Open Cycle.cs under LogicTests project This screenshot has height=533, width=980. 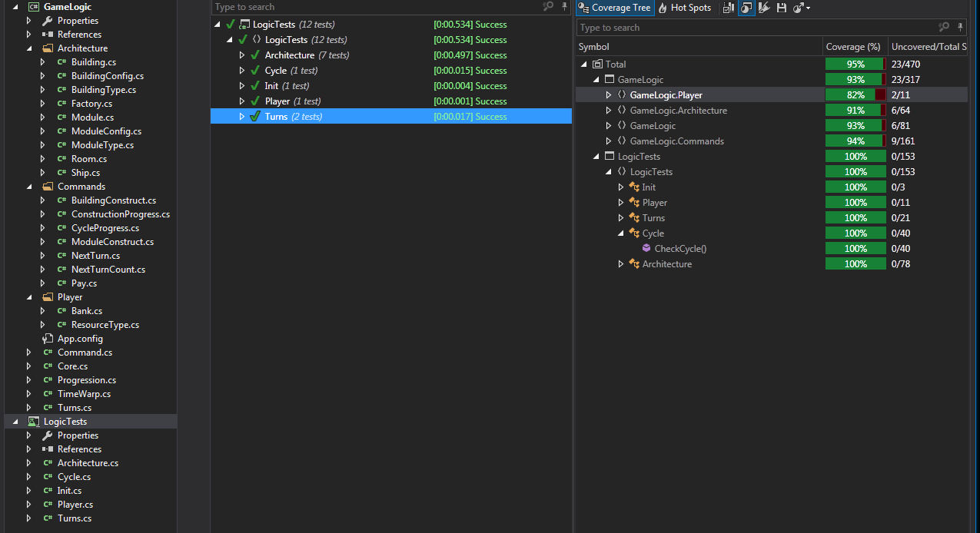click(74, 477)
